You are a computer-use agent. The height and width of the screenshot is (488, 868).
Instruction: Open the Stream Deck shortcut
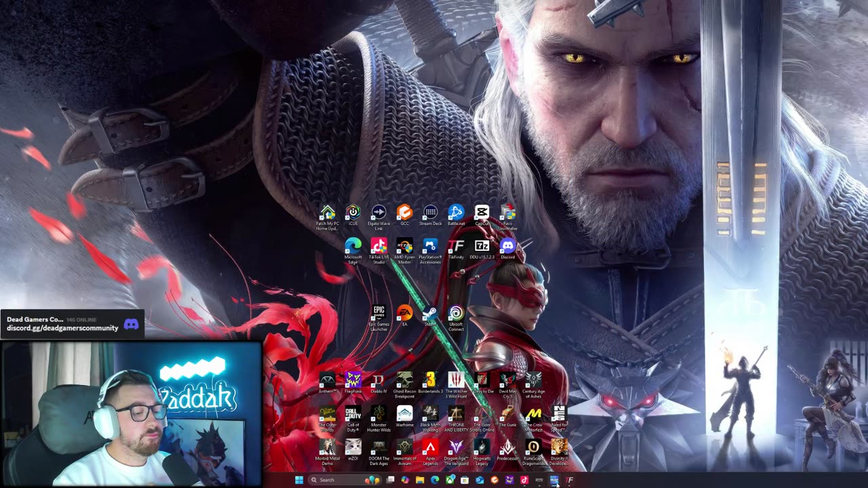pos(430,216)
